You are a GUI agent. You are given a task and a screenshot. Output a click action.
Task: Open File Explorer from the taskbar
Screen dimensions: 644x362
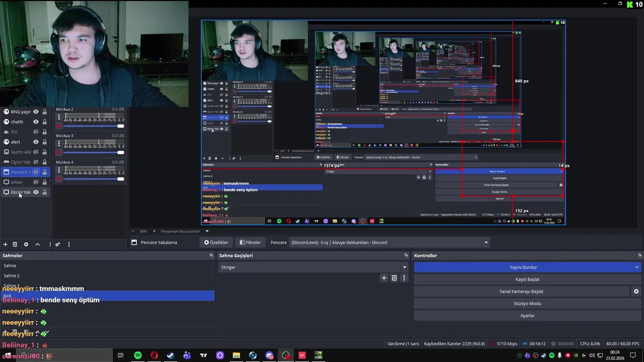(x=236, y=355)
